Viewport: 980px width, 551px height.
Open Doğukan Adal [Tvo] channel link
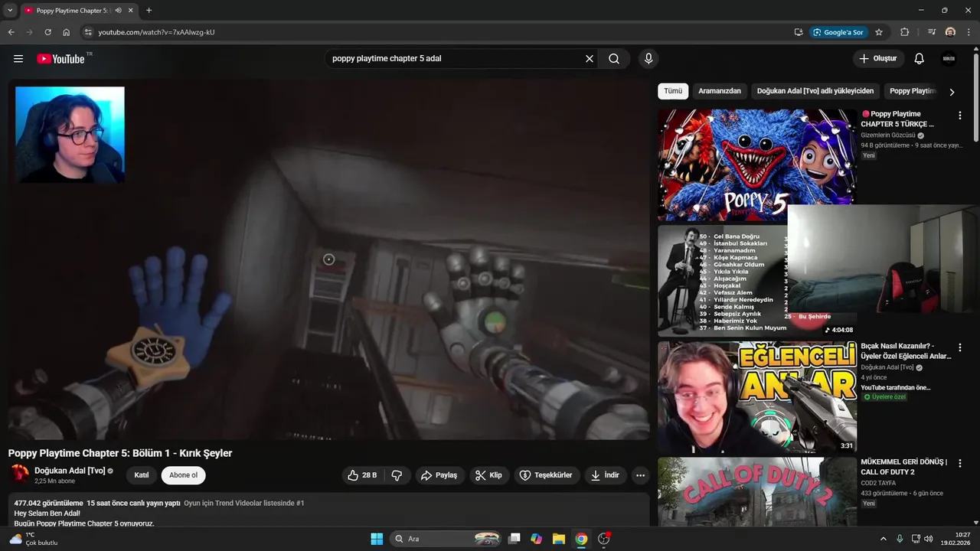(70, 471)
